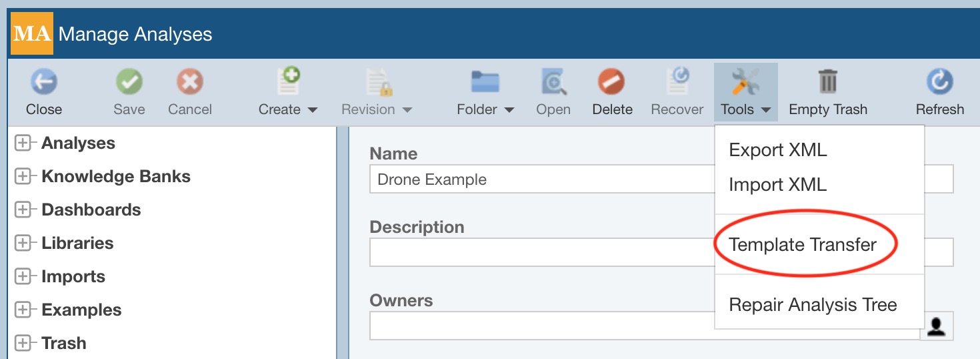Collapse the Tools wrench menu
The width and height of the screenshot is (980, 359).
tap(745, 93)
